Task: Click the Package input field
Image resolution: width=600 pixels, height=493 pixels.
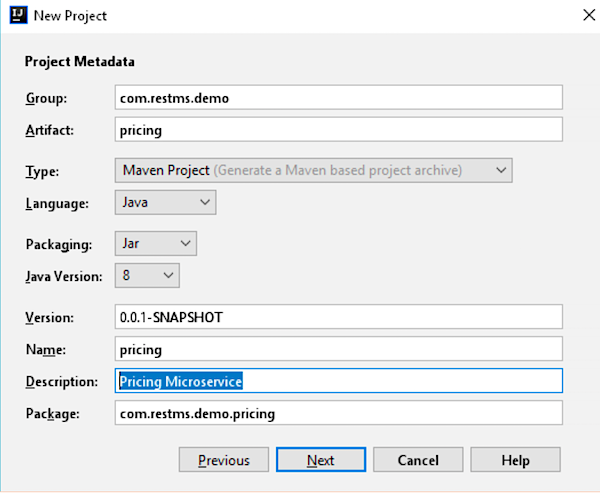Action: pos(339,413)
